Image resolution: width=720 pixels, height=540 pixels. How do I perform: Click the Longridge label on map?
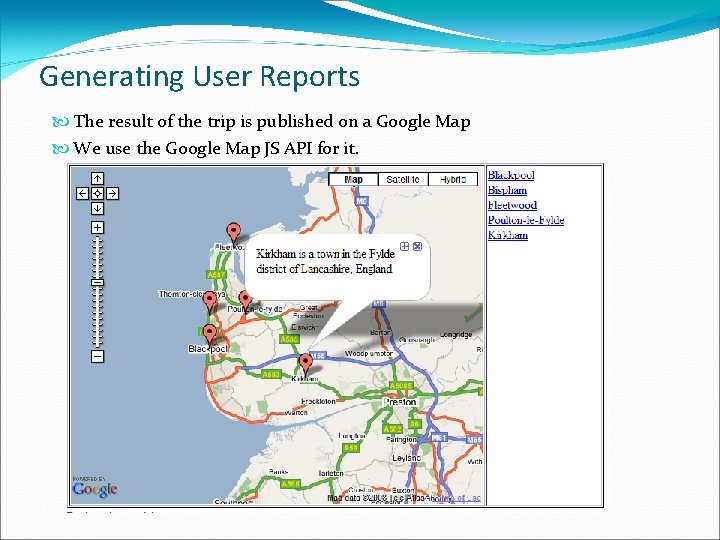[x=456, y=335]
